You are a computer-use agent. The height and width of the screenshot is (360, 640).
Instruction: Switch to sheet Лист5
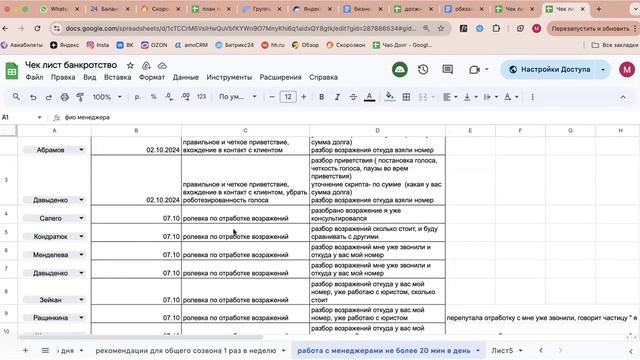(502, 351)
